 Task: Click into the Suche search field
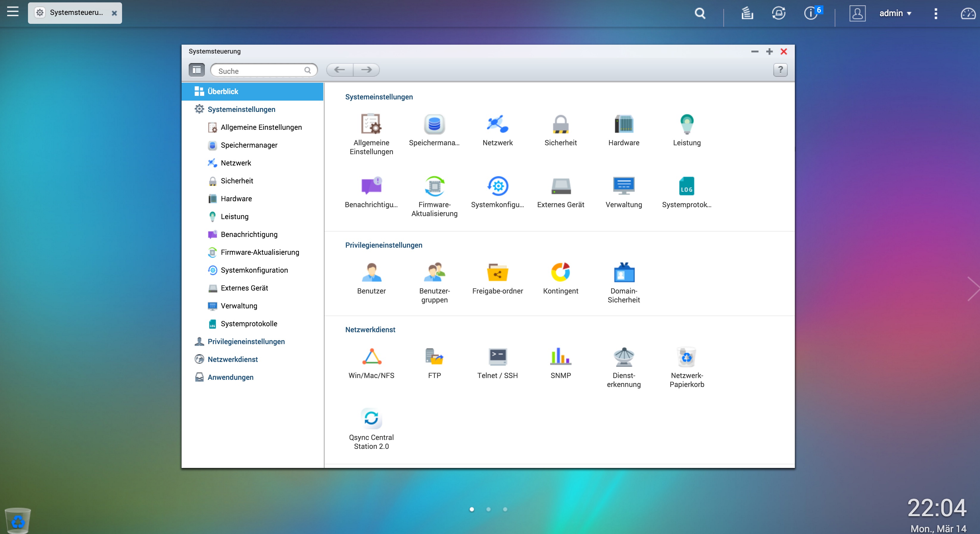260,71
